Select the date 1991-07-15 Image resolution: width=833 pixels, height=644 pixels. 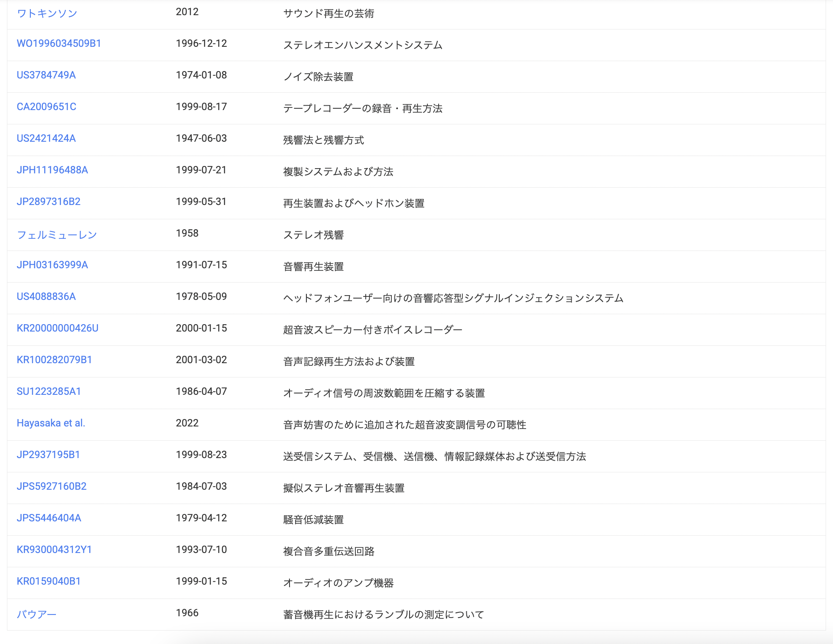coord(202,265)
